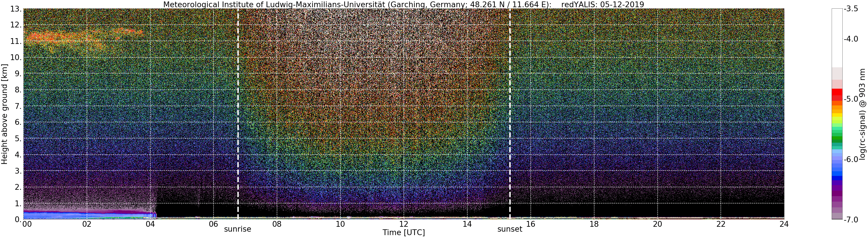Click the '1.' height tick label

click(18, 203)
